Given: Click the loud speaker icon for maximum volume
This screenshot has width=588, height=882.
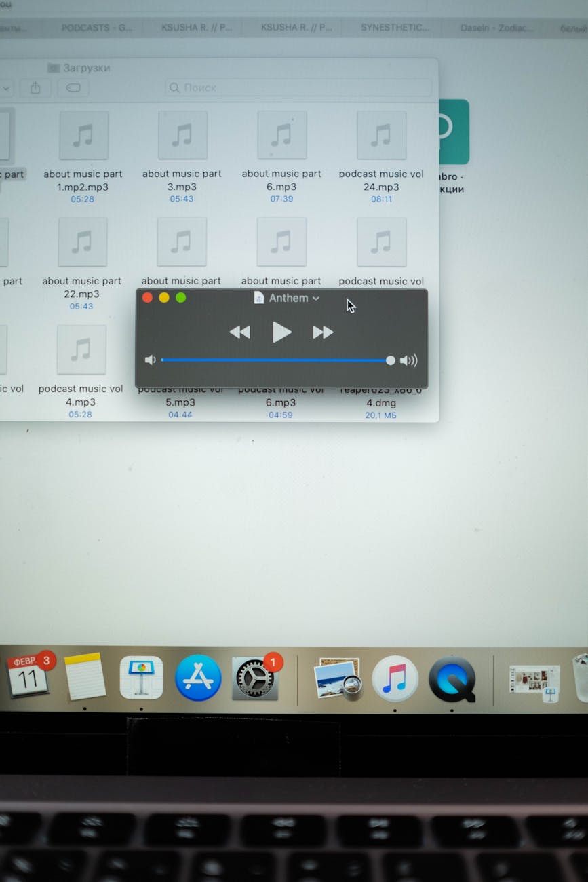Looking at the screenshot, I should tap(408, 360).
